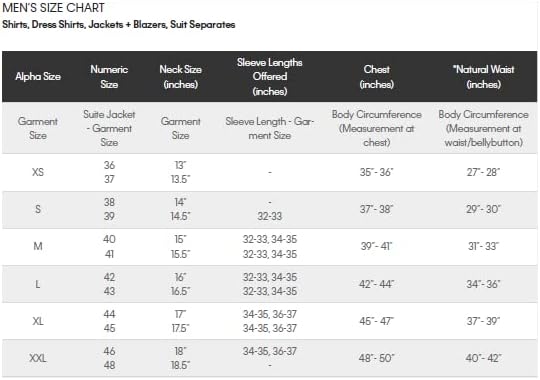
Task: Click the S alpha size row label
Action: click(38, 209)
